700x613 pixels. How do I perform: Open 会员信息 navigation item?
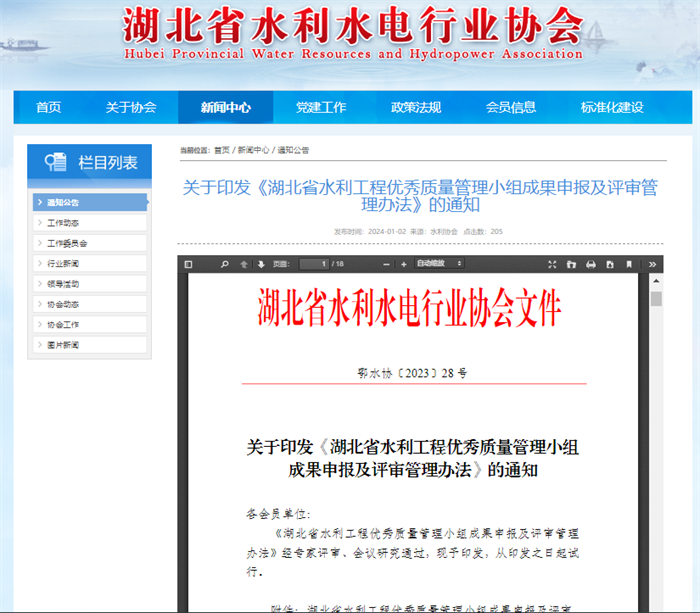click(x=511, y=107)
